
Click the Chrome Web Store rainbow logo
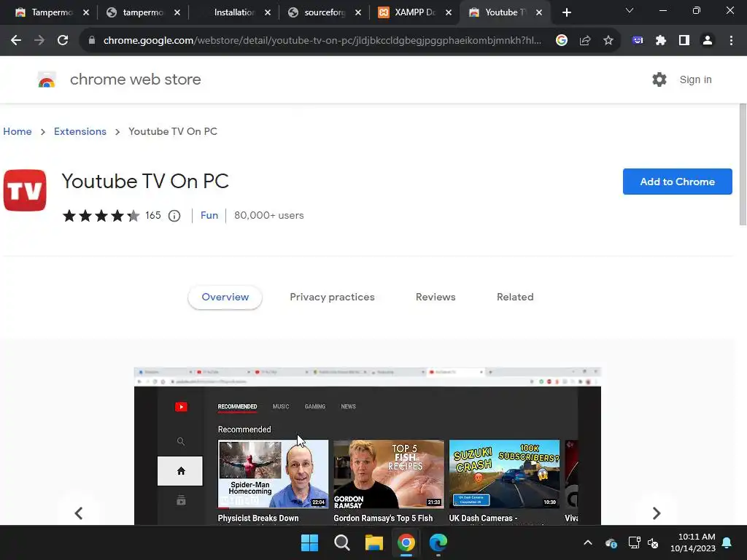tap(47, 80)
